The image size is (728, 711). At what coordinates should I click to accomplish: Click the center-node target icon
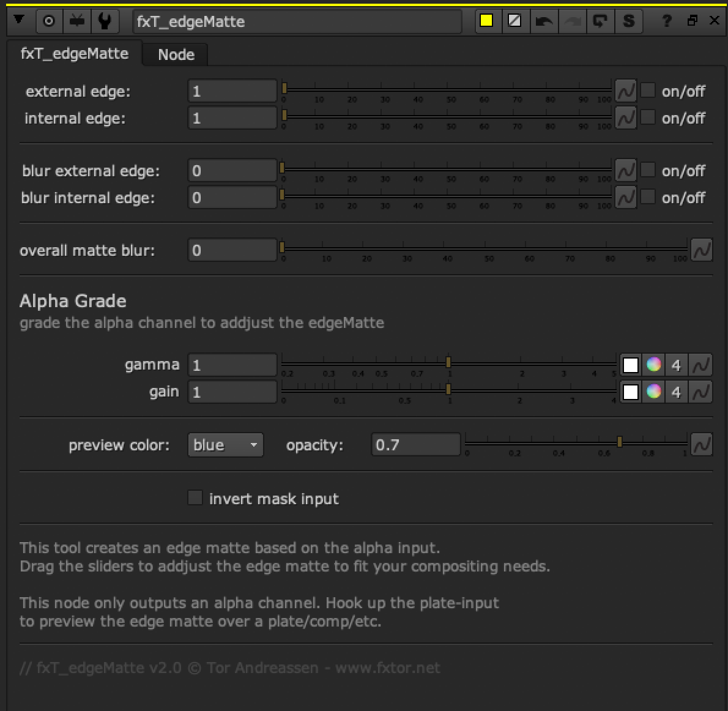click(49, 21)
